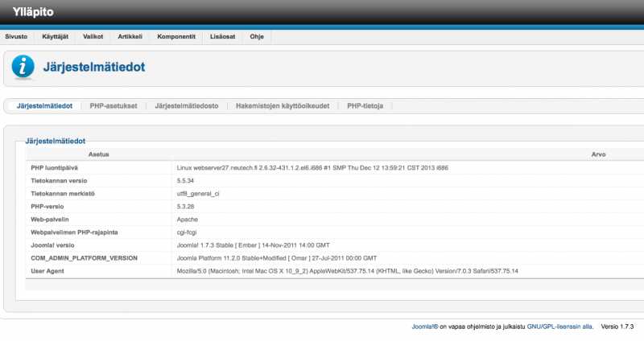Click the Arvo column header
The image size is (644, 341).
(x=598, y=154)
